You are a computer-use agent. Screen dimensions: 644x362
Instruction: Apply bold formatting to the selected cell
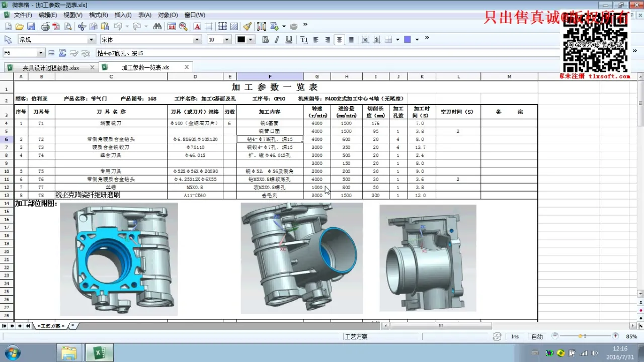click(265, 39)
